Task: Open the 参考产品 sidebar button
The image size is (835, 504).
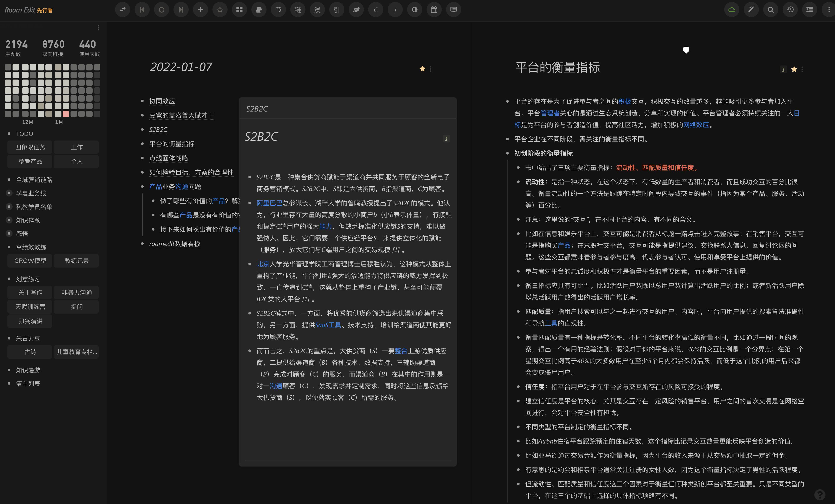Action: click(30, 161)
